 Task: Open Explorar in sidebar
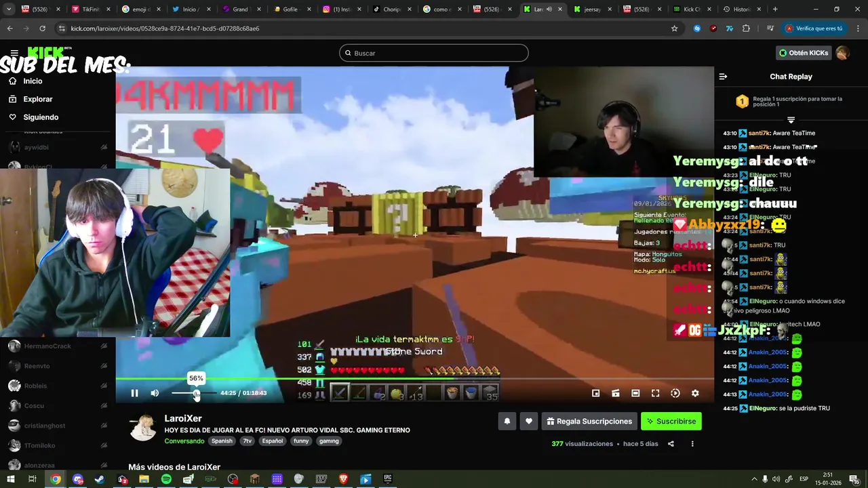coord(37,99)
